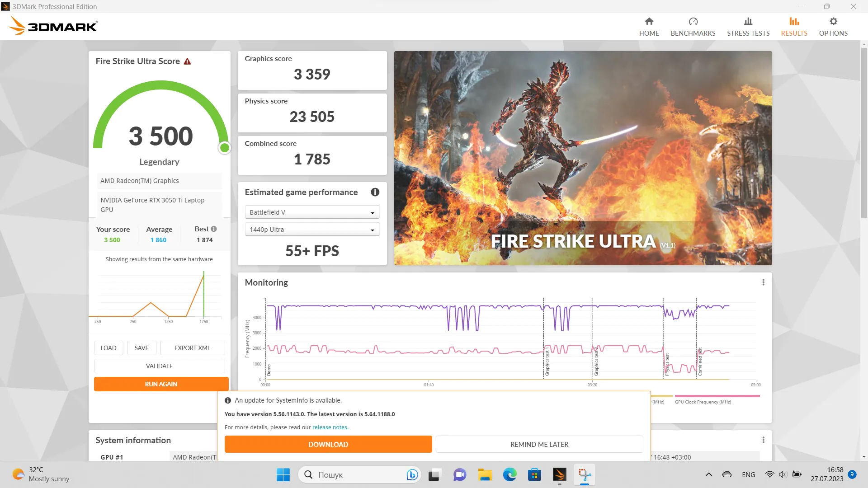Click the 55+ FPS estimate
The image size is (868, 488).
click(x=312, y=251)
